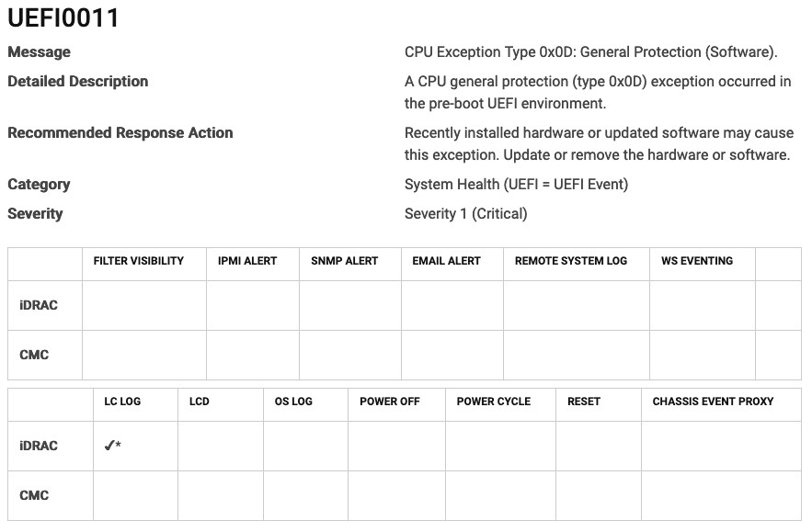Click the Recommended Response Action label

click(x=120, y=133)
